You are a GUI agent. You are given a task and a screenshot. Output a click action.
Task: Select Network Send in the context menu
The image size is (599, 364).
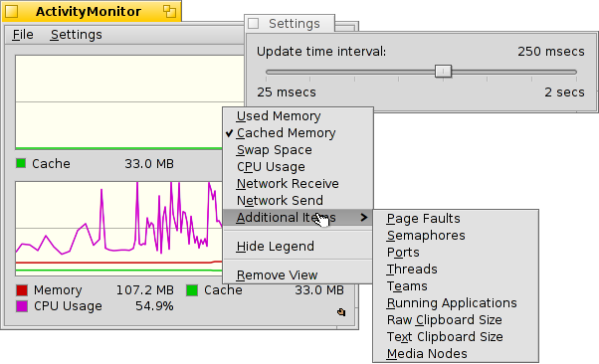[x=298, y=200]
